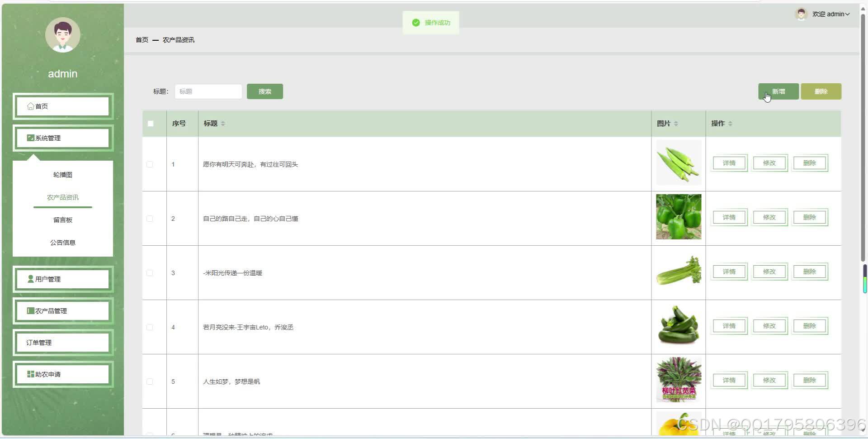Screen dimensions: 868x439
Task: Check the checkbox for row 1
Action: [x=150, y=164]
